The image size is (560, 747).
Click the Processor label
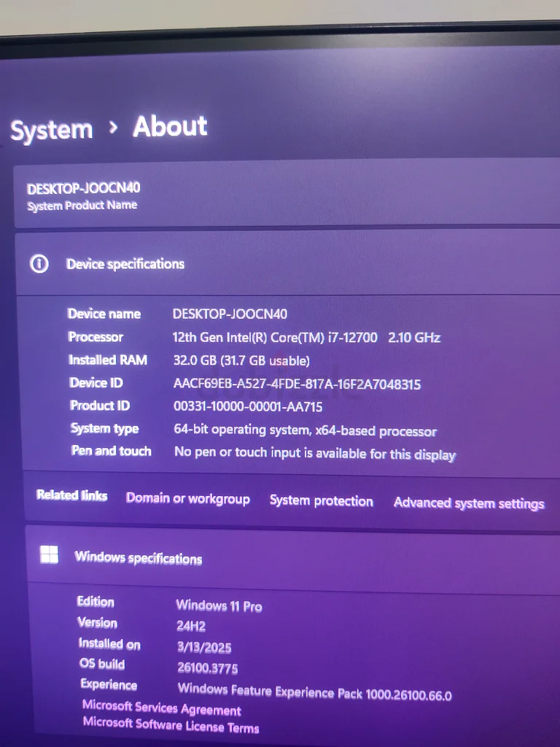click(96, 337)
